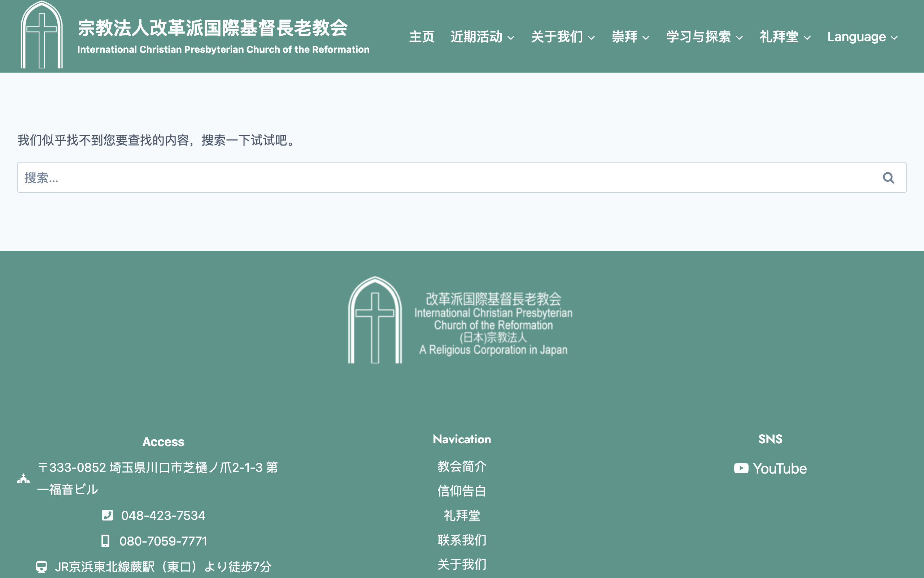Click the 宗教法人改革派国際基督長老教会 site title
924x578 pixels.
click(213, 28)
